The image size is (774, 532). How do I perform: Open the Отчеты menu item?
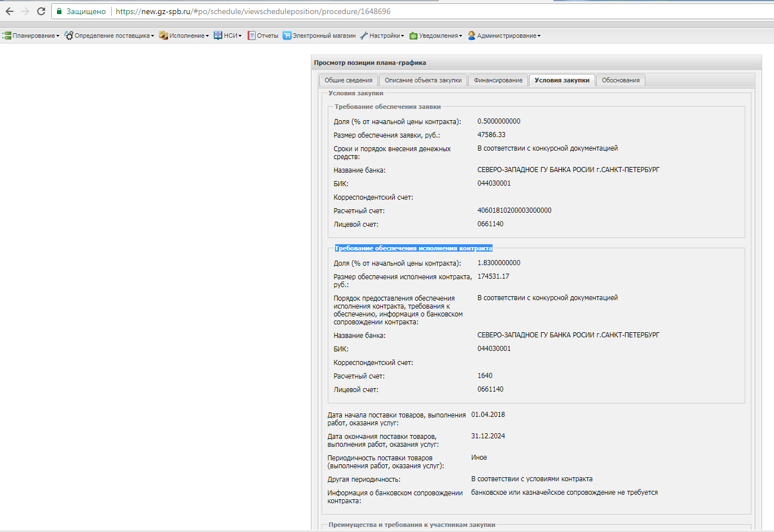(263, 36)
